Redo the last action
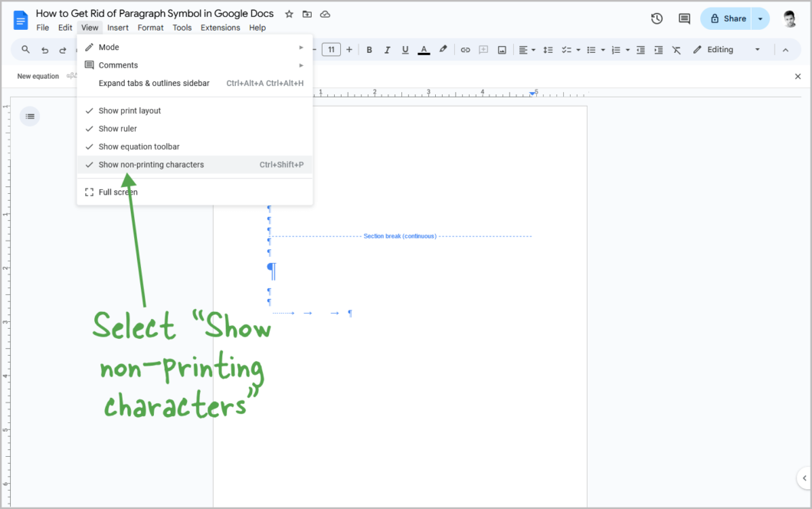This screenshot has height=509, width=812. click(x=63, y=50)
